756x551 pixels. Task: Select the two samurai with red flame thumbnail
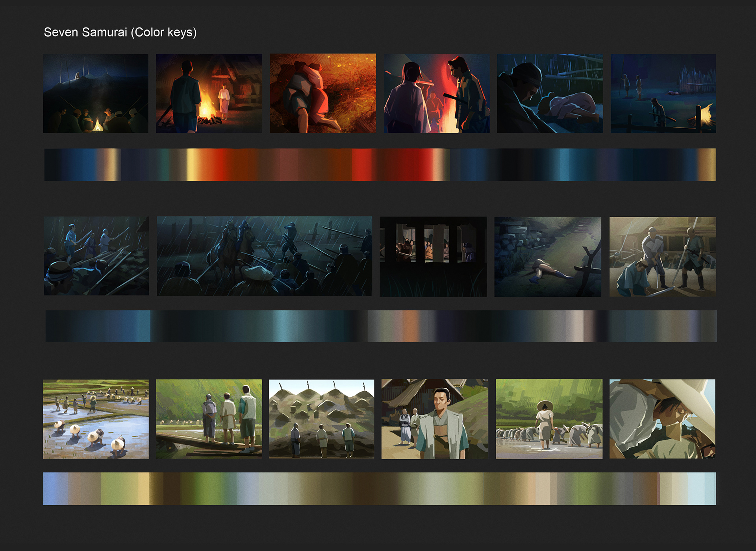tap(437, 93)
